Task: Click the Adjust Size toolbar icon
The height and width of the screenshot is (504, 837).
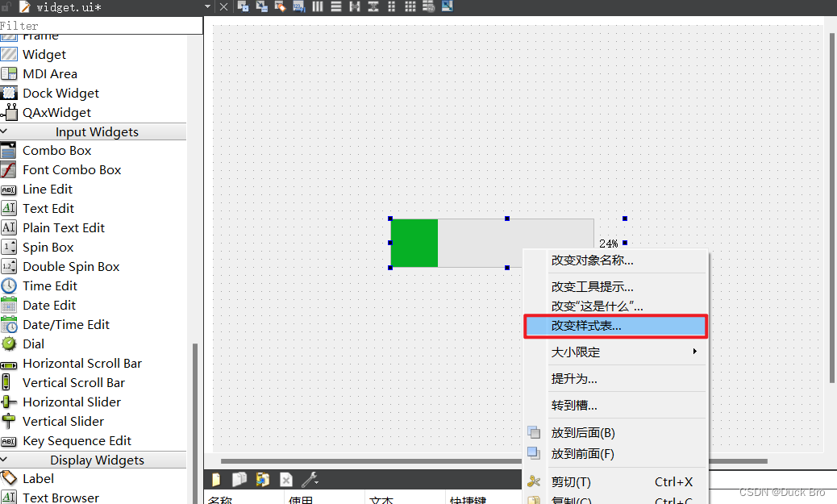Action: pyautogui.click(x=446, y=6)
